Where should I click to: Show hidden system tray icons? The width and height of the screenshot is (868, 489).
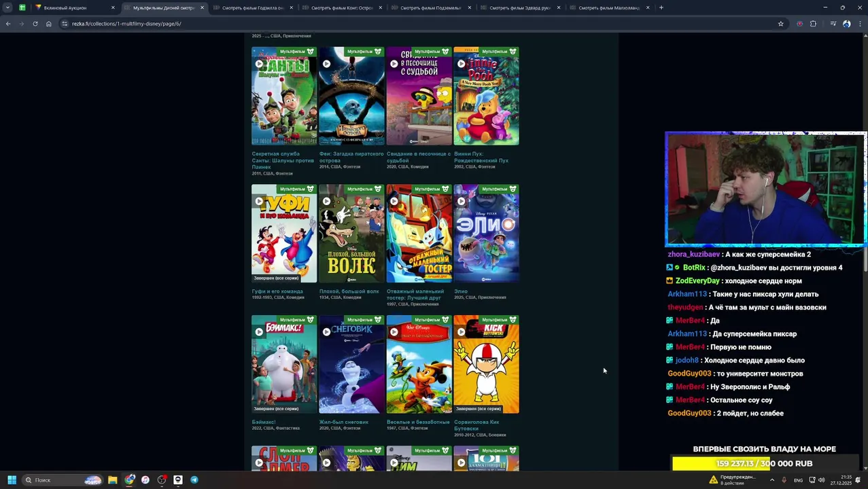tap(771, 479)
